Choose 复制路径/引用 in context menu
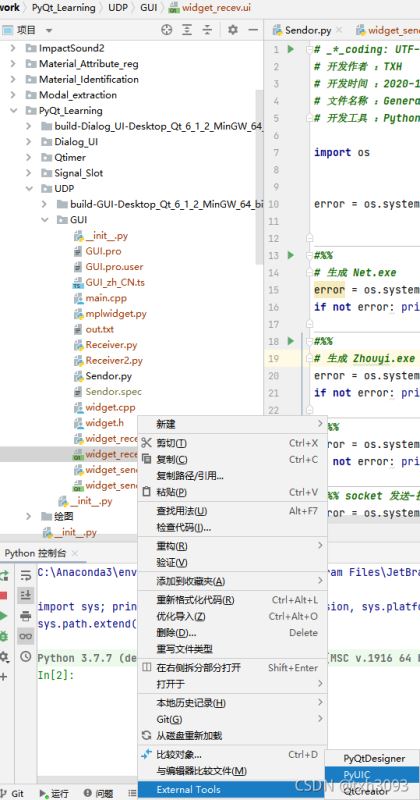Screen dimensions: 420x800 click(x=190, y=476)
